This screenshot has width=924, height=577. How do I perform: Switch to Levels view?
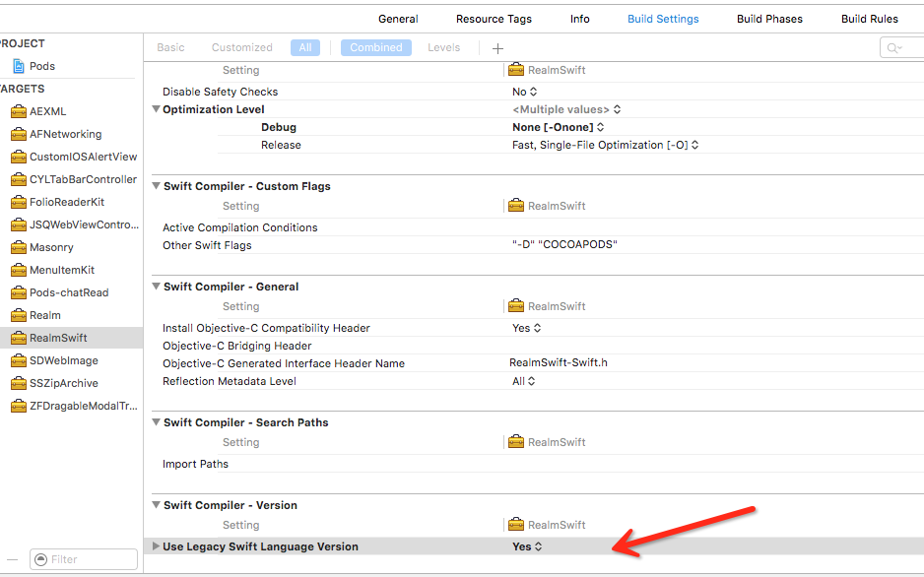(x=443, y=47)
